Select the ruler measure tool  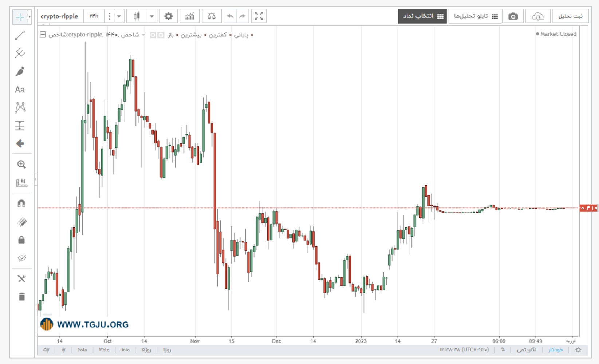click(21, 183)
